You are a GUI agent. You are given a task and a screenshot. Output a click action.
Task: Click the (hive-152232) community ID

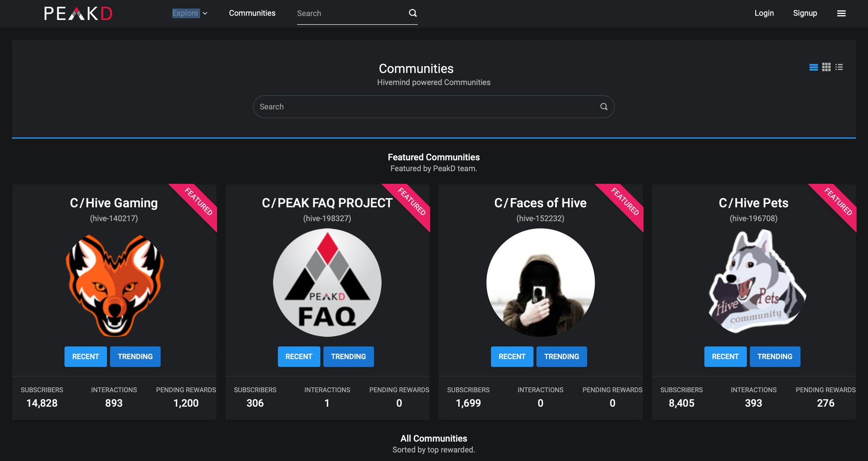[540, 219]
